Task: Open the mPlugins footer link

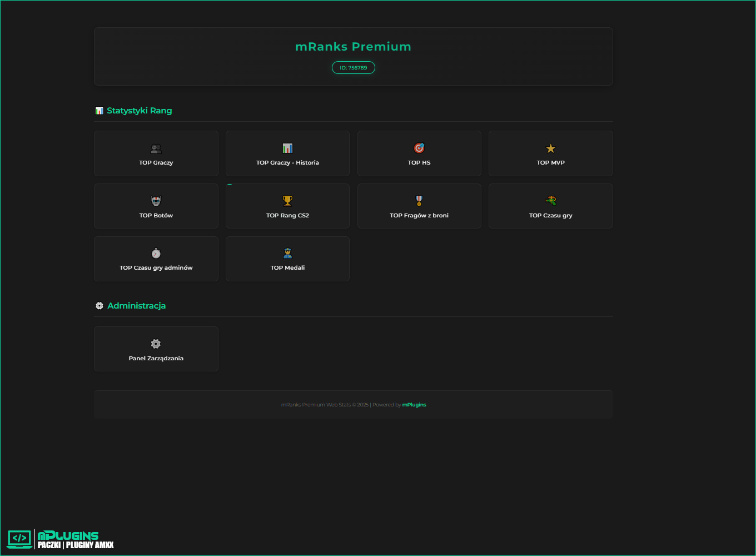Action: (x=414, y=405)
